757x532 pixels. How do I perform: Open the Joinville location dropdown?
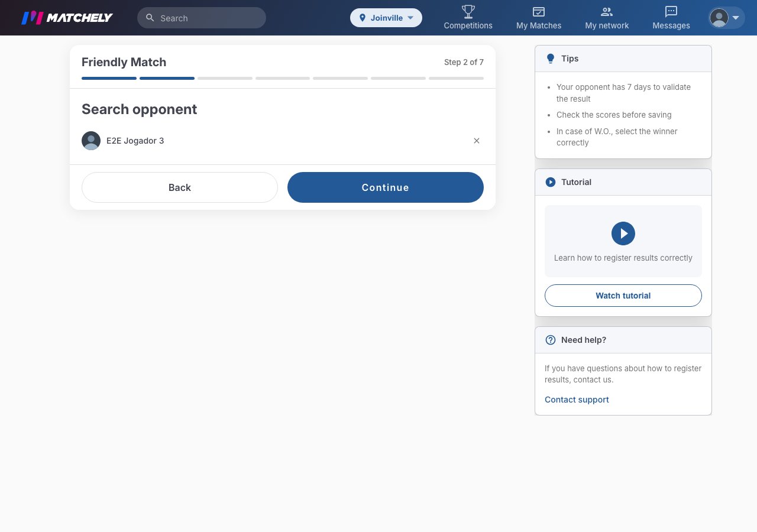point(386,18)
